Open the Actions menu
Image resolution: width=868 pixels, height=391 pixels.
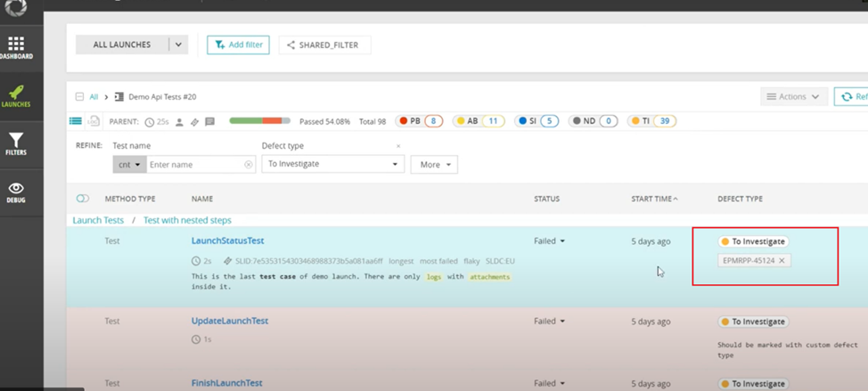pyautogui.click(x=793, y=96)
